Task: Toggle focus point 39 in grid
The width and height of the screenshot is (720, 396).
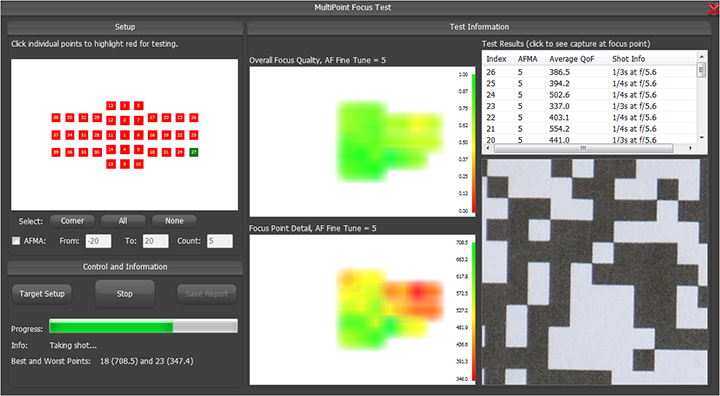Action: pos(56,152)
